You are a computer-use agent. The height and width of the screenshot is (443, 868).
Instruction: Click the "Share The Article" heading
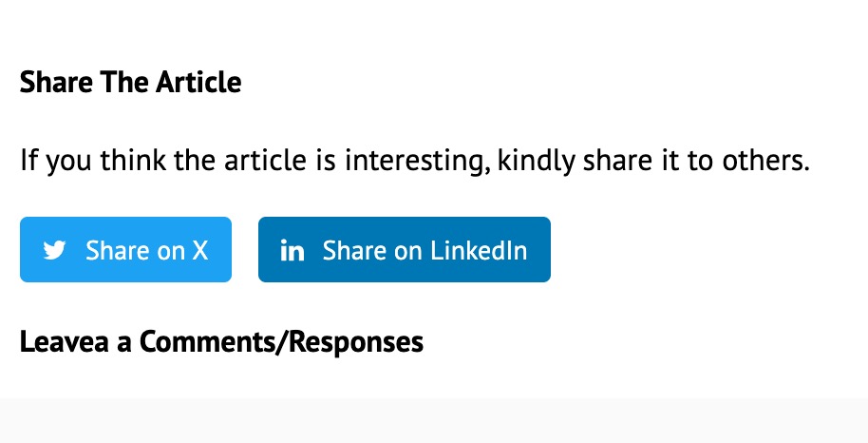(x=130, y=83)
